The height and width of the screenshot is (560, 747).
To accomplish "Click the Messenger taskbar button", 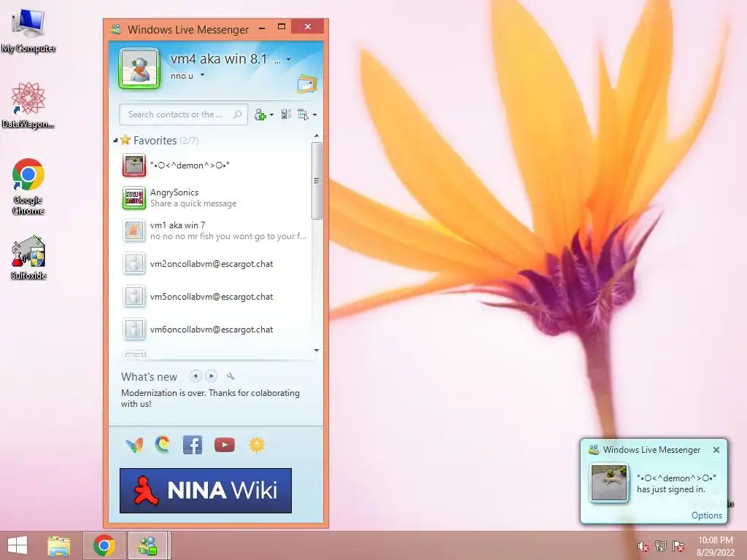I will [147, 545].
